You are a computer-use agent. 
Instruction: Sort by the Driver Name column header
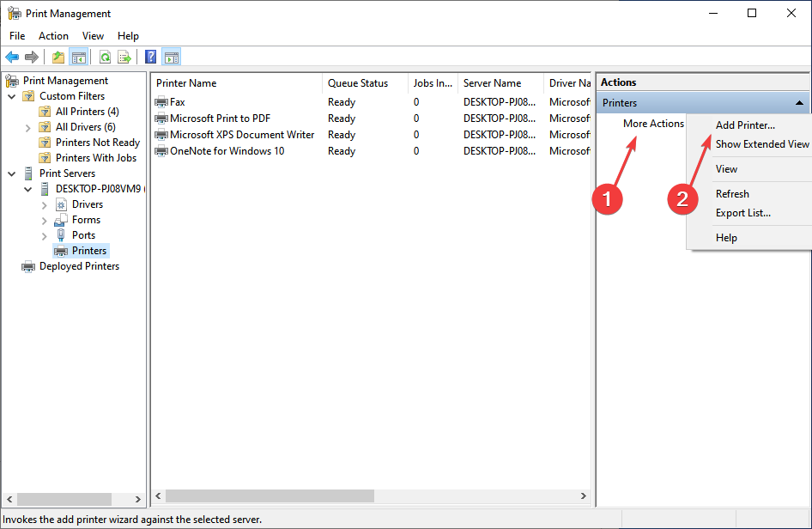[x=567, y=83]
